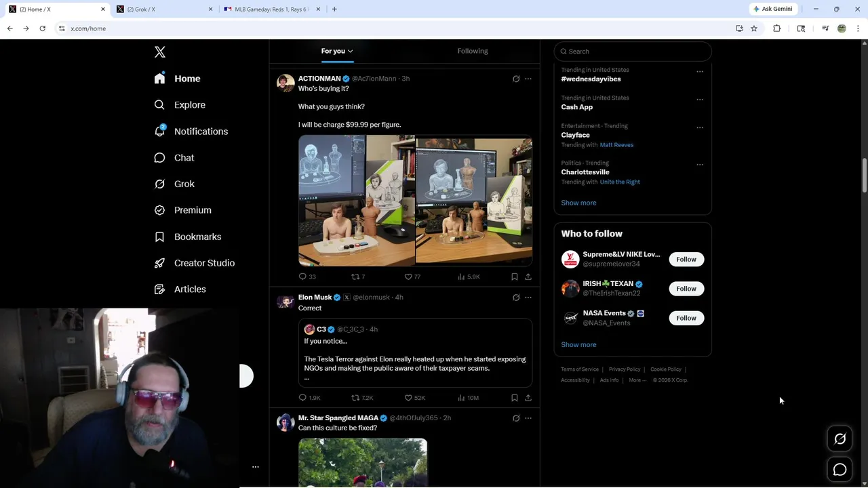Repost the Elon Musk post
Screen dimensions: 868x488
point(362,398)
